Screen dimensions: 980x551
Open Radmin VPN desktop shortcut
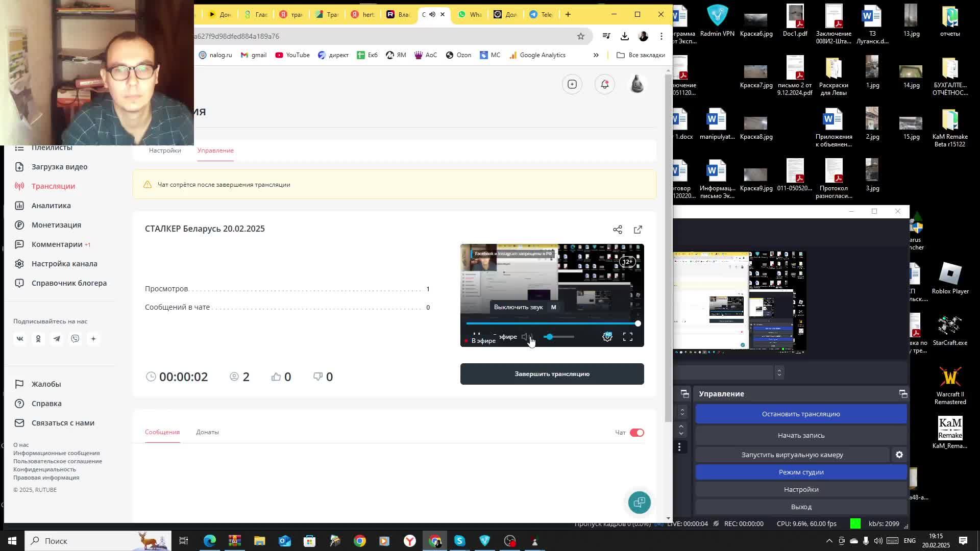coord(717,21)
